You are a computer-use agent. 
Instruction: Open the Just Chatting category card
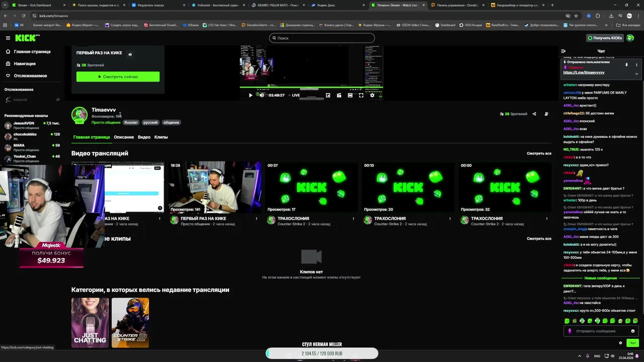click(x=90, y=323)
